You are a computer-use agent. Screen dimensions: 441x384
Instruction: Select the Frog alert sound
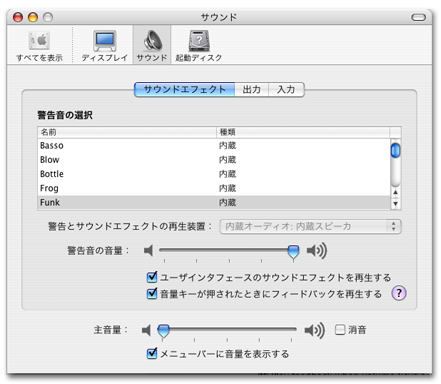[x=213, y=188]
